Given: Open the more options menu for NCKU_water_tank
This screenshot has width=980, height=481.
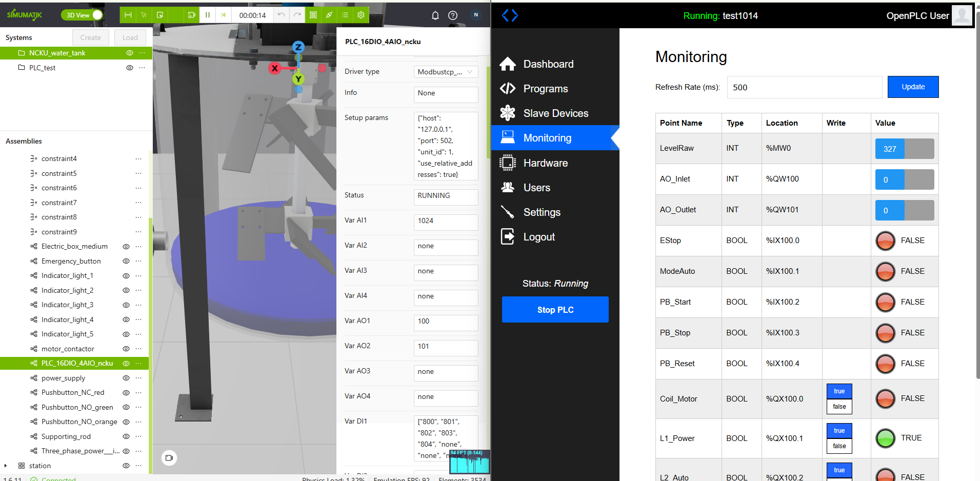Looking at the screenshot, I should coord(142,53).
